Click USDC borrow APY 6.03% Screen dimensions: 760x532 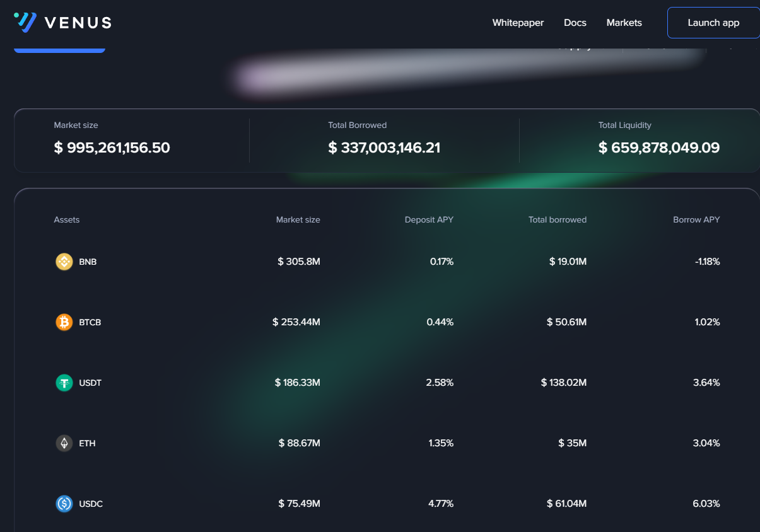706,504
